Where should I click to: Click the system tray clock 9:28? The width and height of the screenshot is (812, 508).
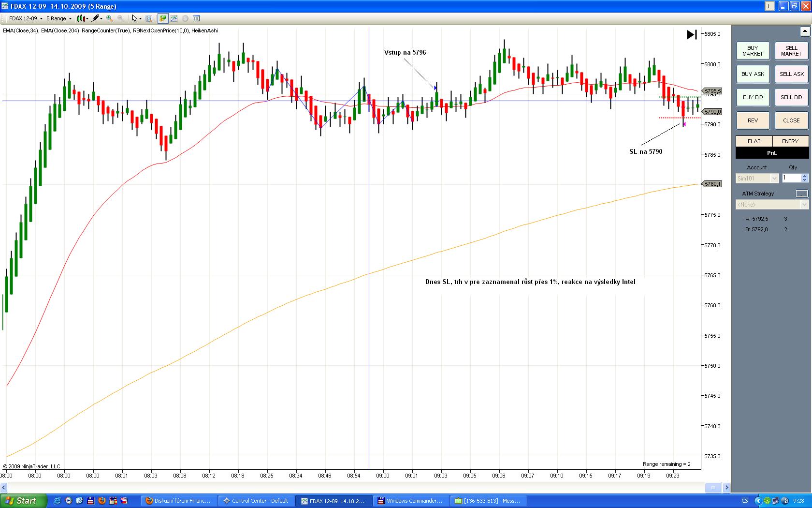tap(799, 501)
